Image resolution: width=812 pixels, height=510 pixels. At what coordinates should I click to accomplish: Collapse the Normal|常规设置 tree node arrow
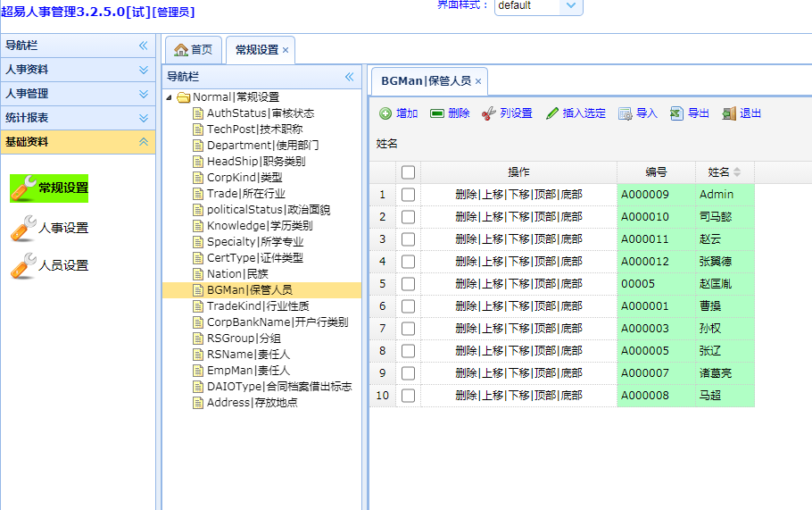[x=169, y=97]
